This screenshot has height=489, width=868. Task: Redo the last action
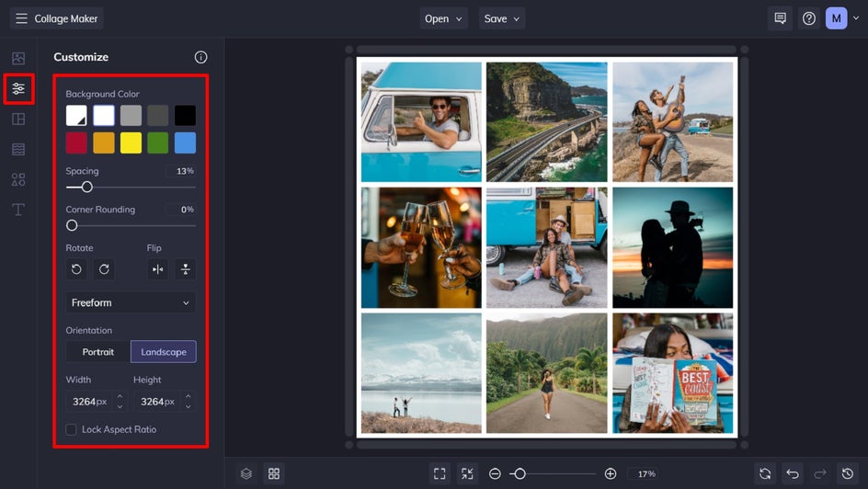click(x=820, y=473)
